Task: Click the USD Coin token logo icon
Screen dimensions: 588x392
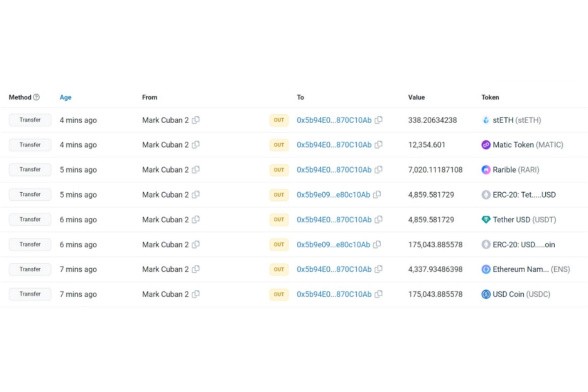Action: click(486, 294)
